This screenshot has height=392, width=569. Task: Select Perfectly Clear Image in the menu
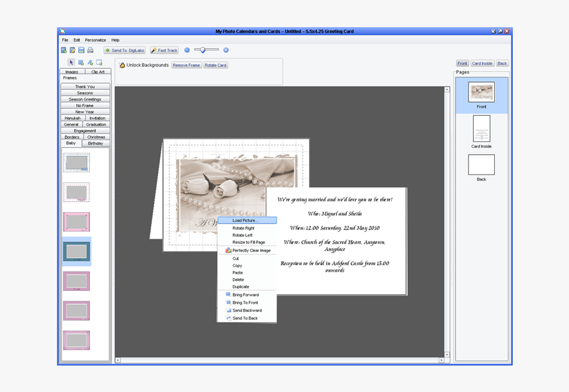pyautogui.click(x=251, y=251)
